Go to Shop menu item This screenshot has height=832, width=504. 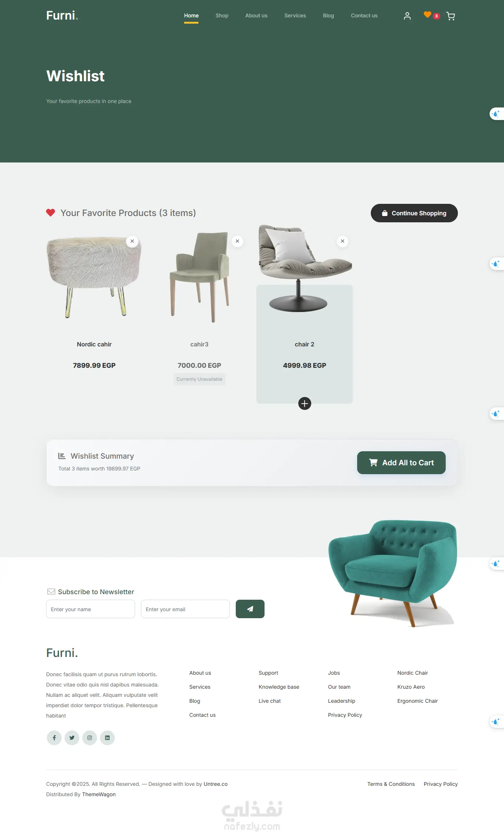click(x=222, y=16)
